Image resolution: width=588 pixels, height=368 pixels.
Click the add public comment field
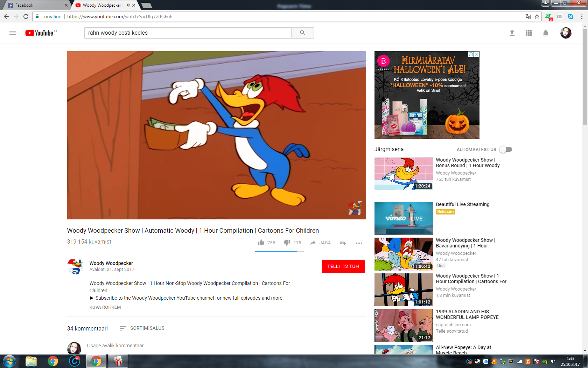point(226,346)
